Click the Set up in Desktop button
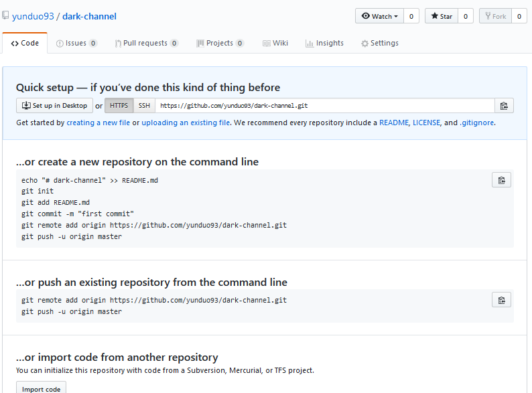Image resolution: width=532 pixels, height=393 pixels. [54, 106]
